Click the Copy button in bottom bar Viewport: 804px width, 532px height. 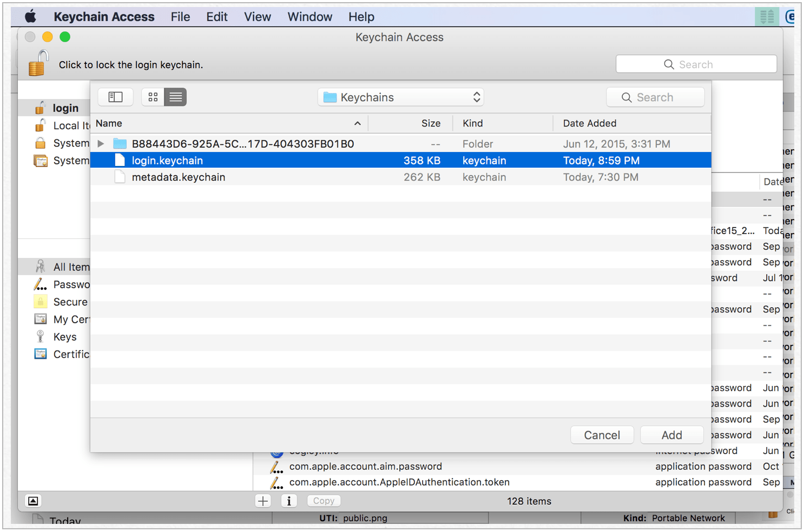point(324,501)
